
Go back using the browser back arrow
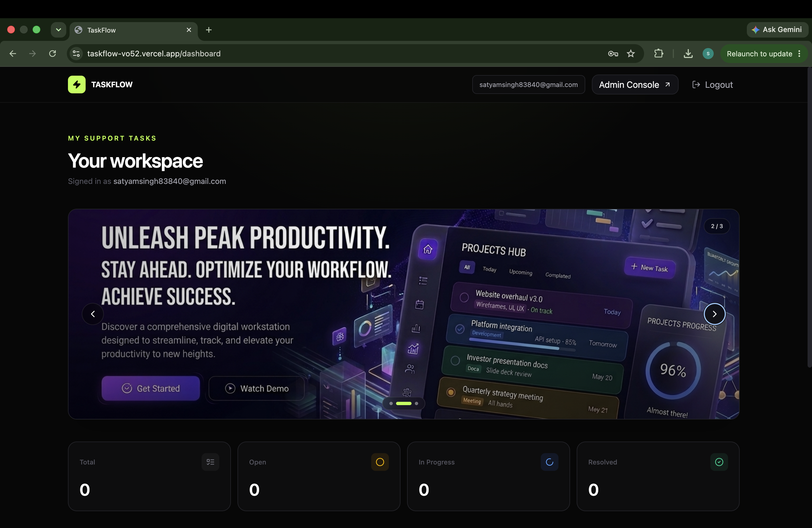(13, 54)
